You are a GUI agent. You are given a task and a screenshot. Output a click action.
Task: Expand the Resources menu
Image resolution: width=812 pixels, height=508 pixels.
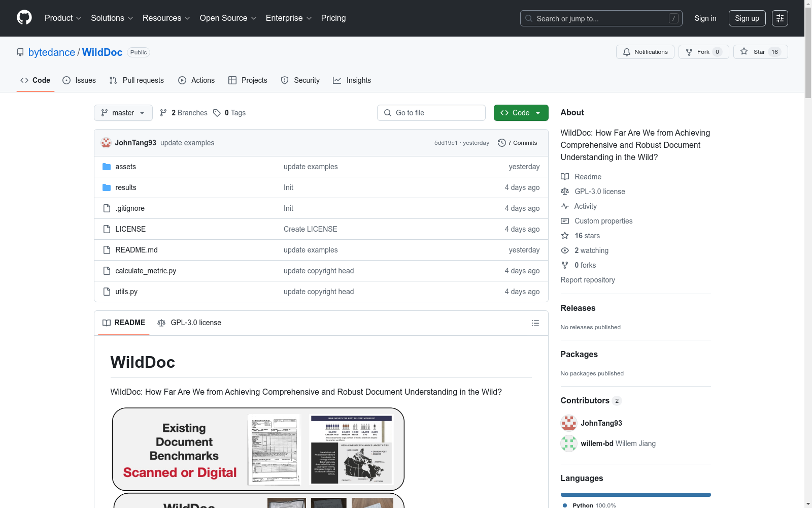pos(166,18)
